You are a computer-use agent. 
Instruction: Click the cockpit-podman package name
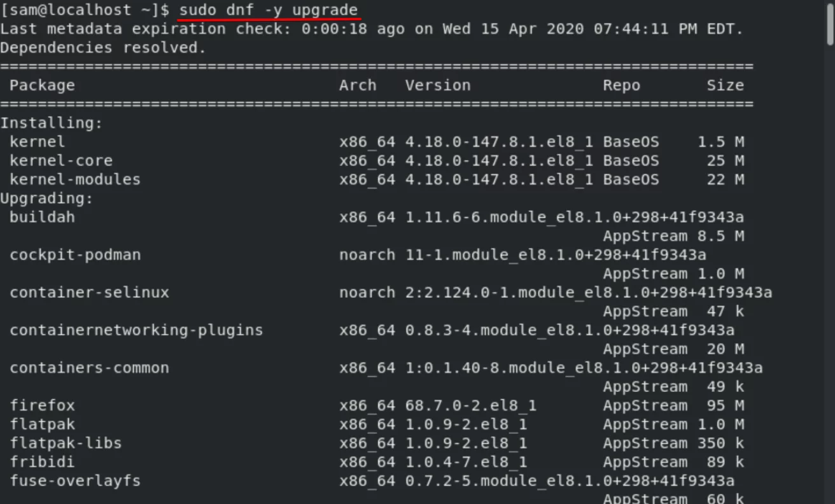(75, 255)
